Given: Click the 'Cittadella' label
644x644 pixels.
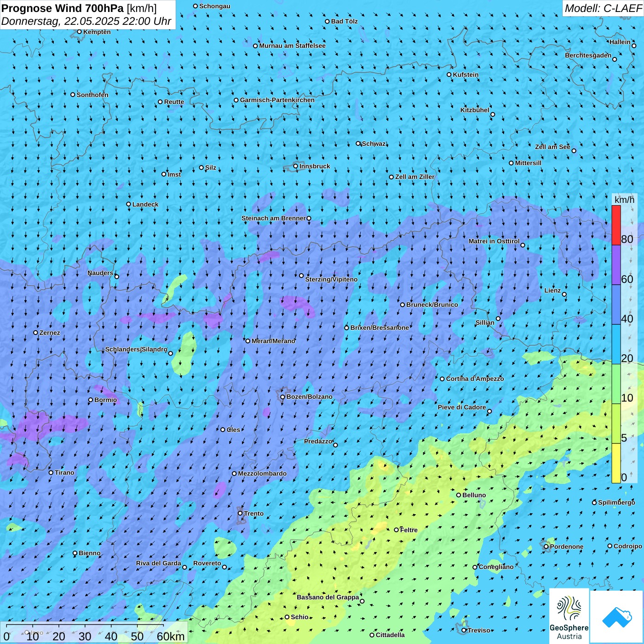Looking at the screenshot, I should pyautogui.click(x=391, y=635).
